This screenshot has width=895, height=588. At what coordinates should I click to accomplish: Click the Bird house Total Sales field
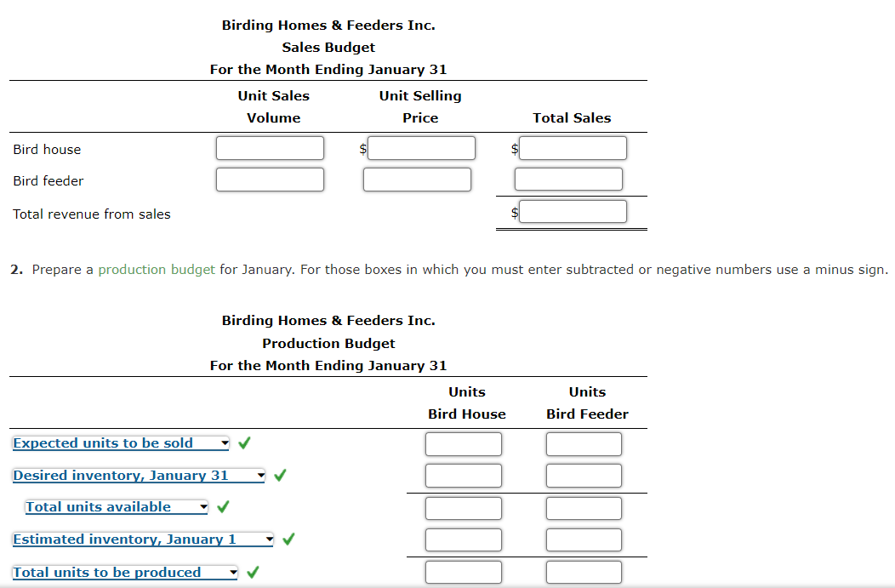point(573,147)
